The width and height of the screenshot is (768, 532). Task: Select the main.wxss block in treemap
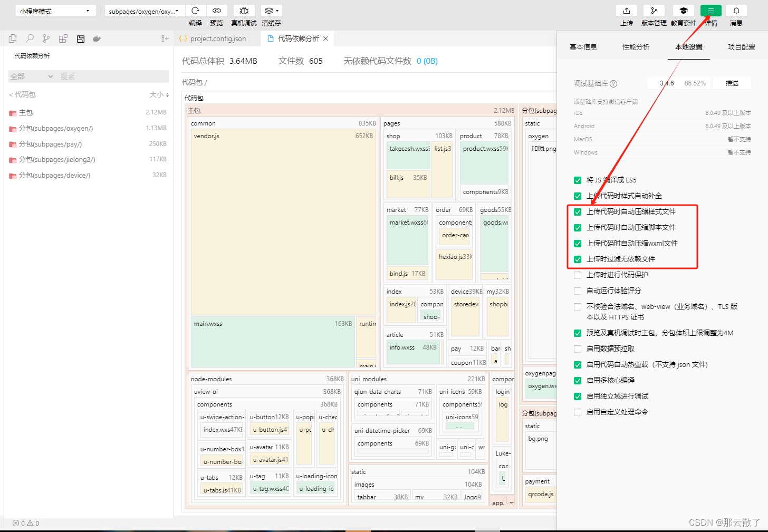273,342
